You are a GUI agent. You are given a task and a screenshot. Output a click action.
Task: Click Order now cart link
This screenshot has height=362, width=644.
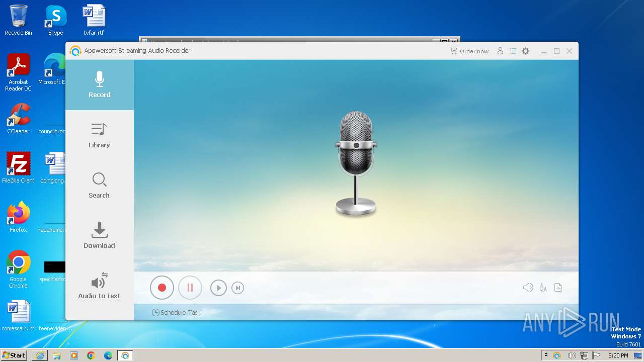pyautogui.click(x=469, y=51)
